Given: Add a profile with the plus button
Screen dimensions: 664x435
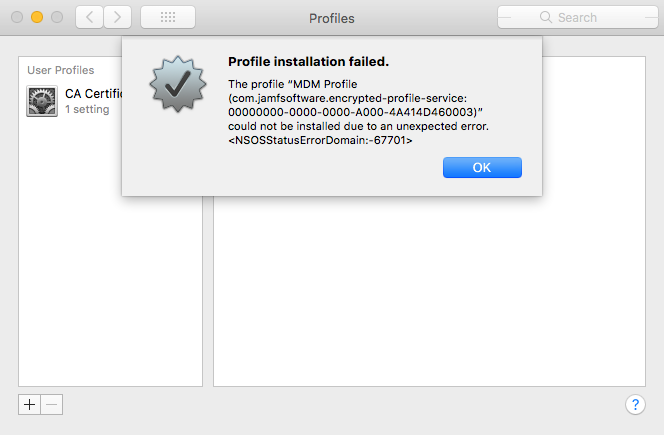Looking at the screenshot, I should point(30,405).
